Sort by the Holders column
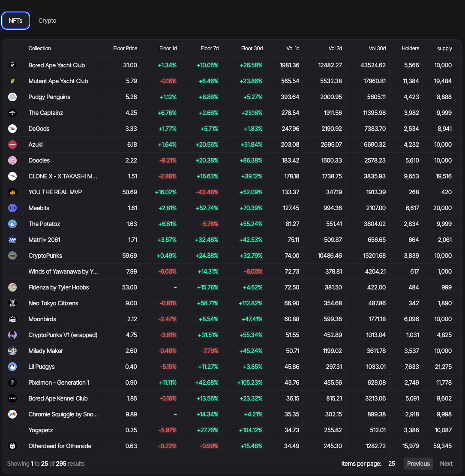The height and width of the screenshot is (476, 465). [x=411, y=48]
